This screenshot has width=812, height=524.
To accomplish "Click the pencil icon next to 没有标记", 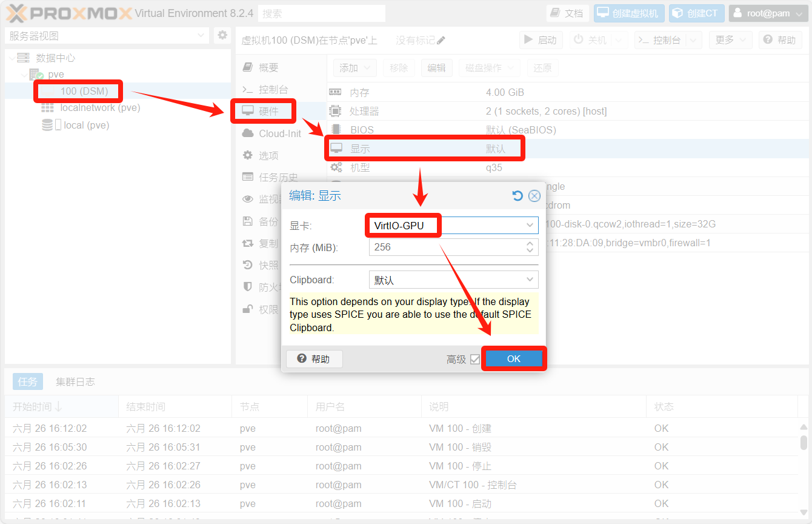I will point(441,40).
